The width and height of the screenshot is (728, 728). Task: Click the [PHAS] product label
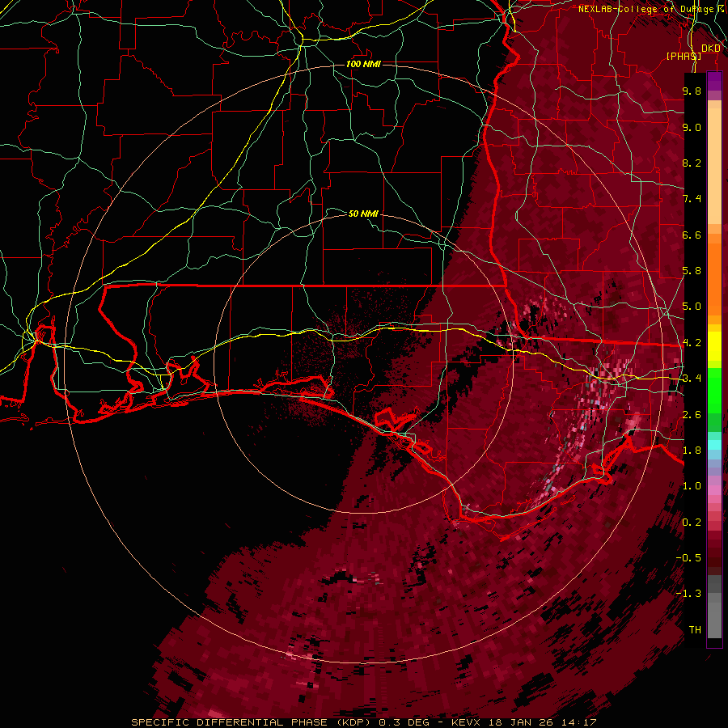(684, 56)
